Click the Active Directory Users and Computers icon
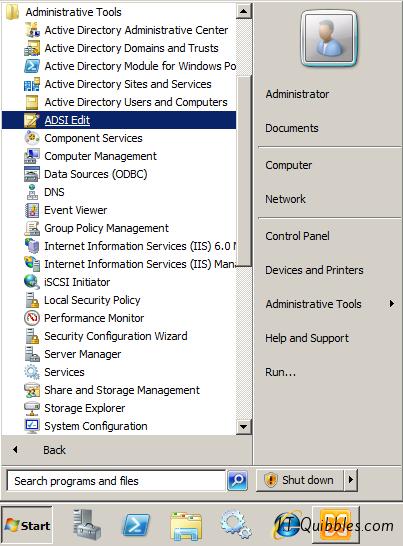Image resolution: width=403 pixels, height=546 pixels. coord(32,102)
